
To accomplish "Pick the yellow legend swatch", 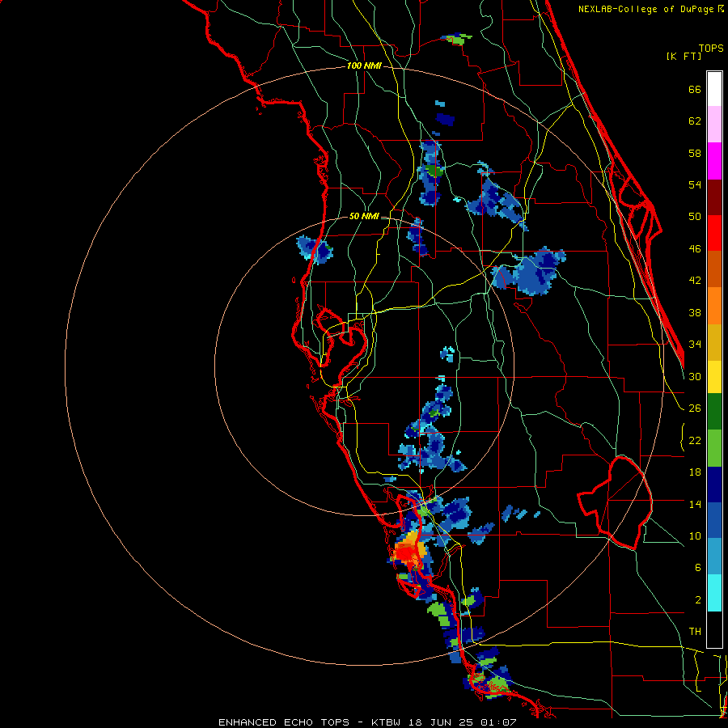I will tap(714, 377).
